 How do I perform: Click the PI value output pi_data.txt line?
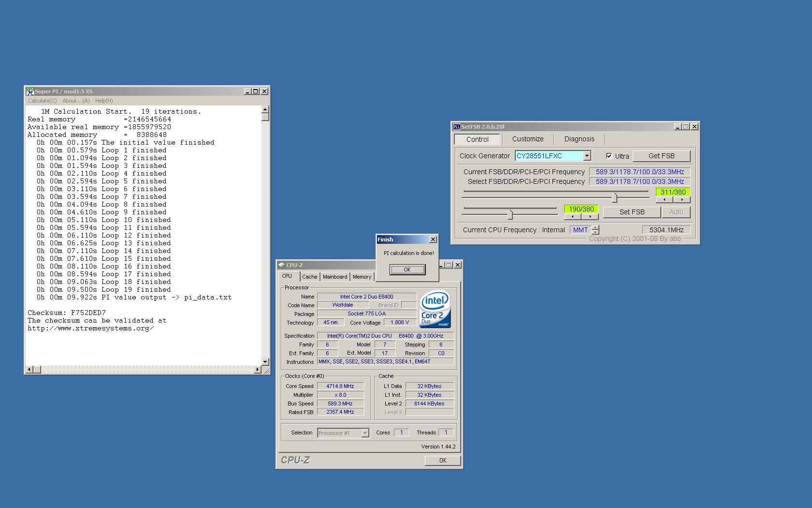134,297
